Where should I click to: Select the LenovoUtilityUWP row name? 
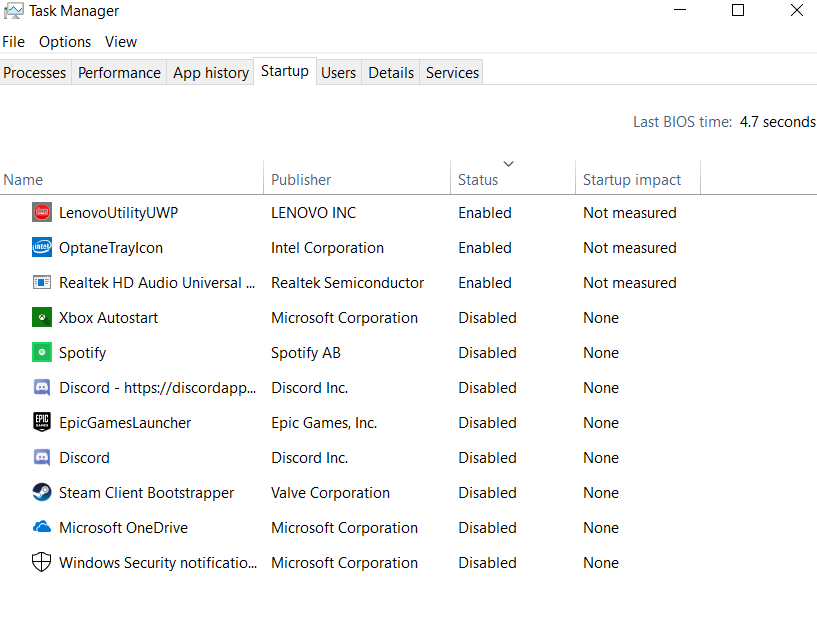coord(118,213)
